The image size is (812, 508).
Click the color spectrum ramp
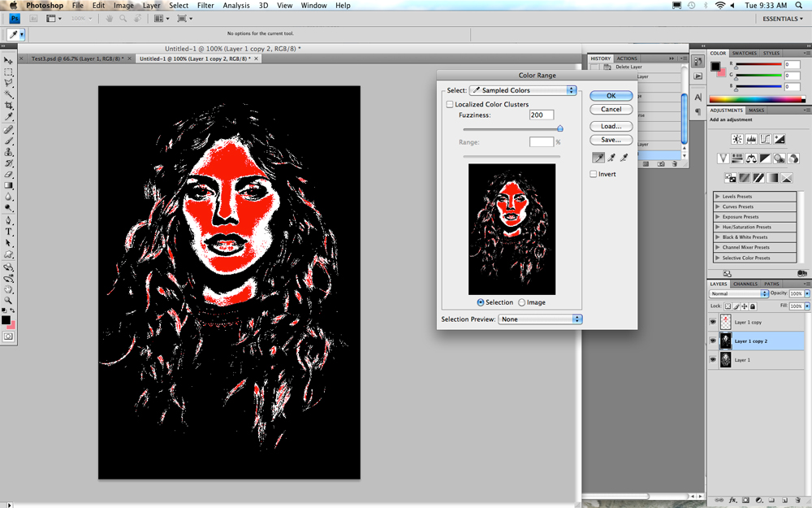757,99
